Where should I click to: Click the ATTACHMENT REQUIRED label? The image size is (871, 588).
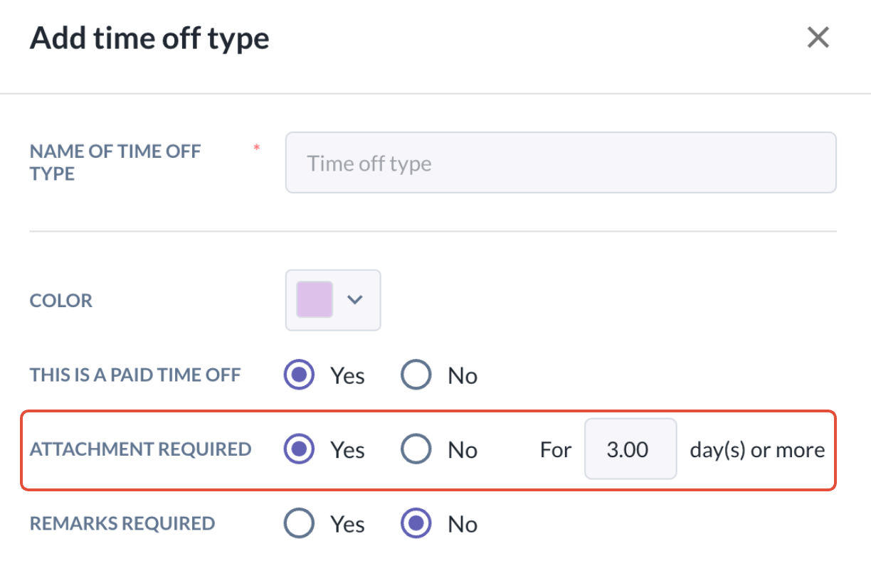(140, 449)
